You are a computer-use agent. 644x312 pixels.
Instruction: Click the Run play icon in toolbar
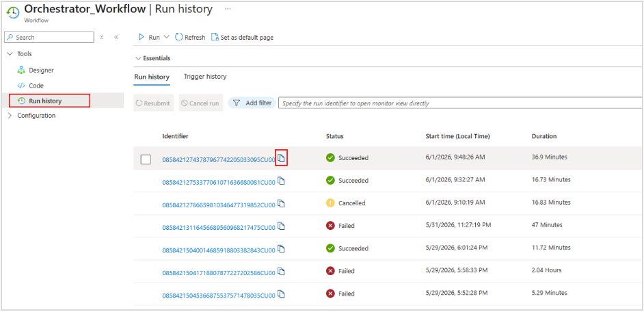142,37
